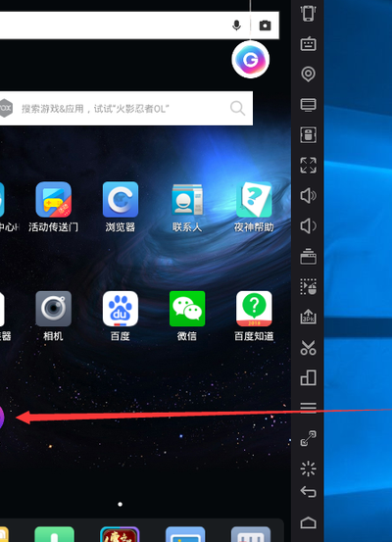This screenshot has width=392, height=542.
Task: Take screenshot with scissors icon
Action: click(x=308, y=347)
